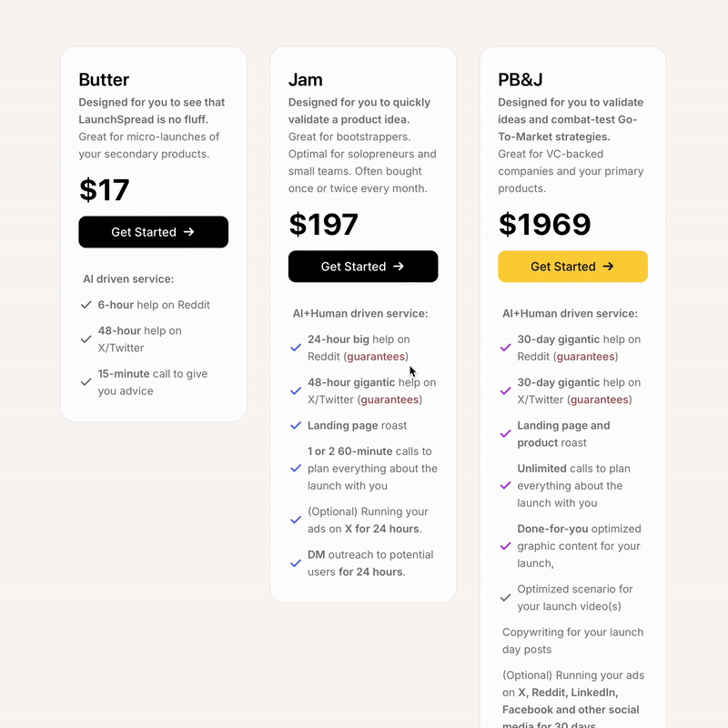Click the gray checkmark beside Optimized scenario
The image size is (728, 728).
(x=506, y=598)
